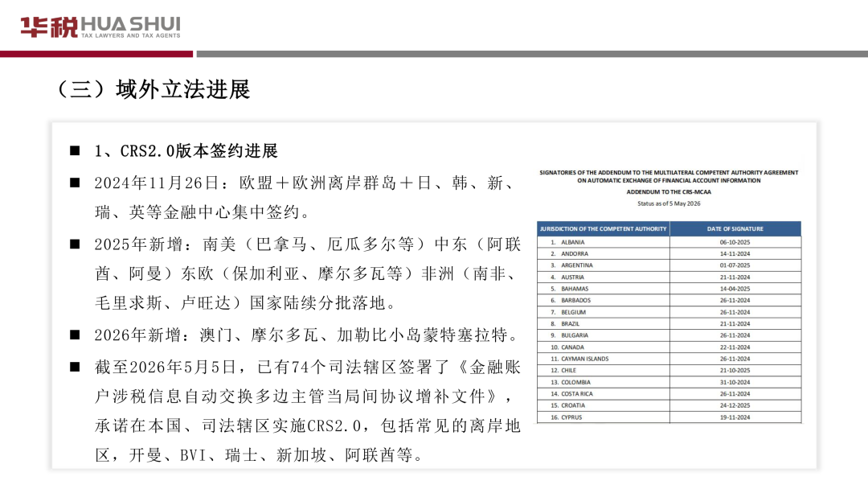Click the BELGIUM row name cell
Screen dimensions: 868x489
[604, 312]
